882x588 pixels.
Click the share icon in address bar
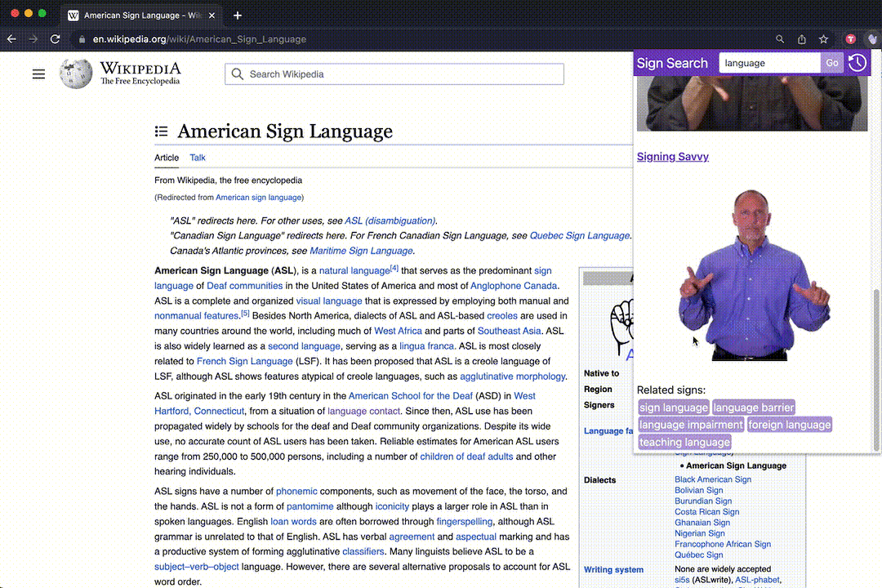pyautogui.click(x=802, y=39)
